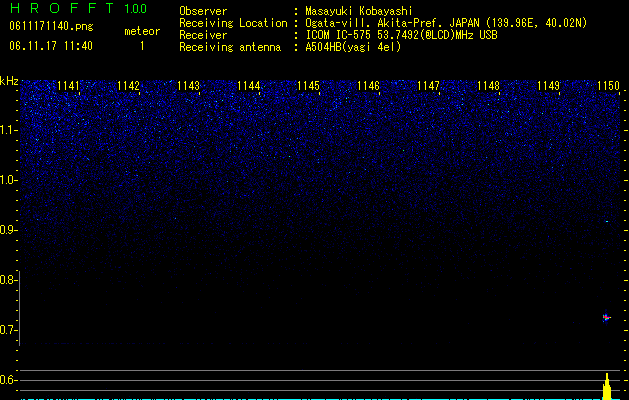Select the 1150 time marker
The height and width of the screenshot is (400, 629).
pos(609,86)
